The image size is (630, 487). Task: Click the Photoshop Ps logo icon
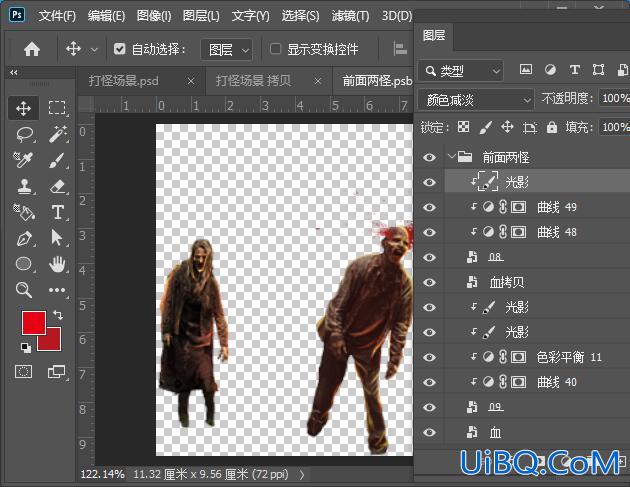[17, 15]
